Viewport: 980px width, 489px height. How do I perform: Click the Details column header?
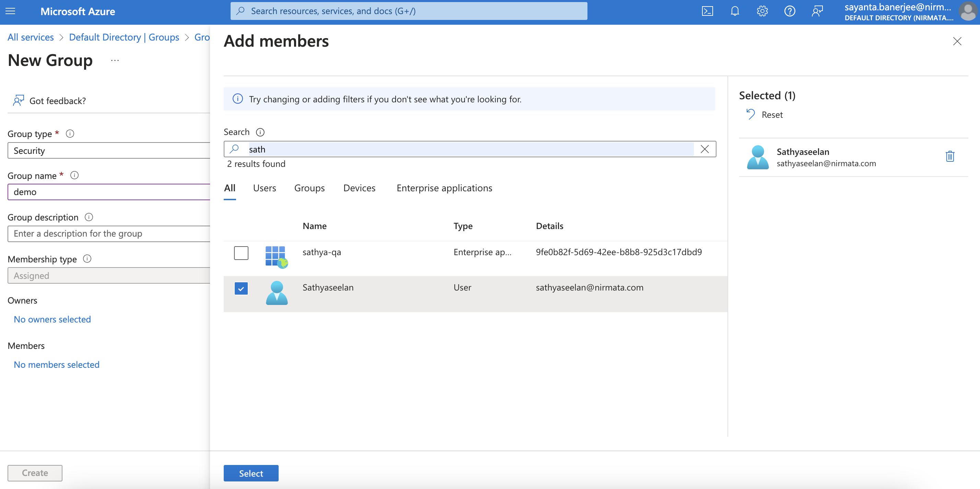pos(549,226)
